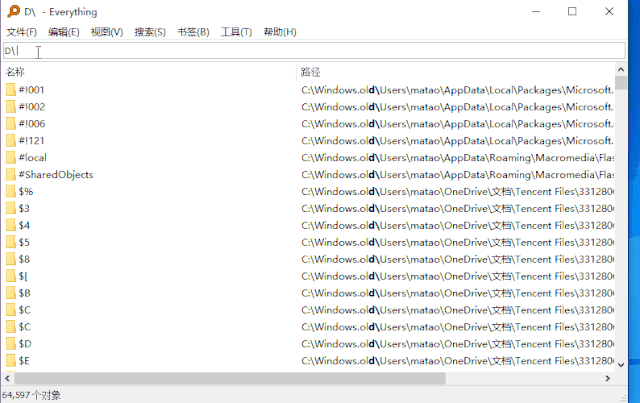640x403 pixels.
Task: Click the vertical scrollbar thumb
Action: point(621,82)
